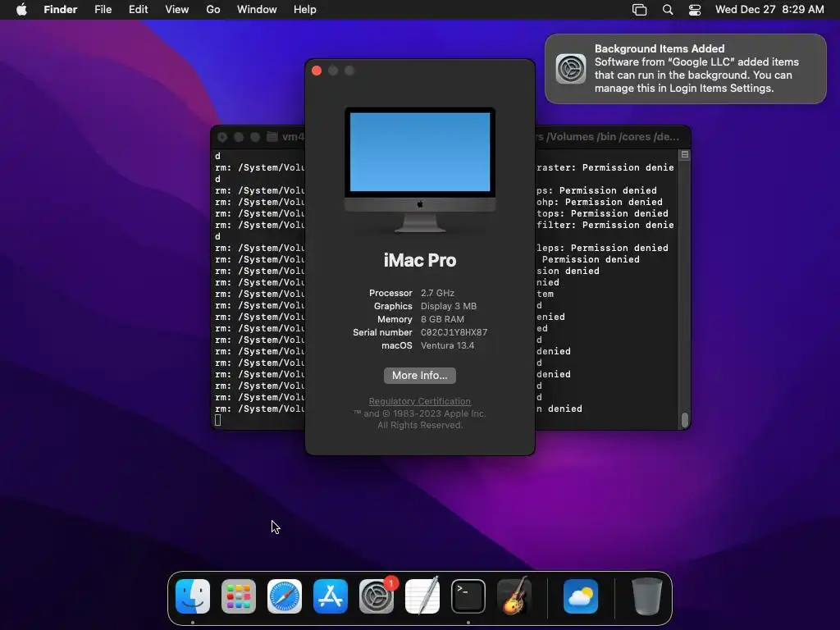Open the Apple menu
840x630 pixels.
(x=21, y=10)
